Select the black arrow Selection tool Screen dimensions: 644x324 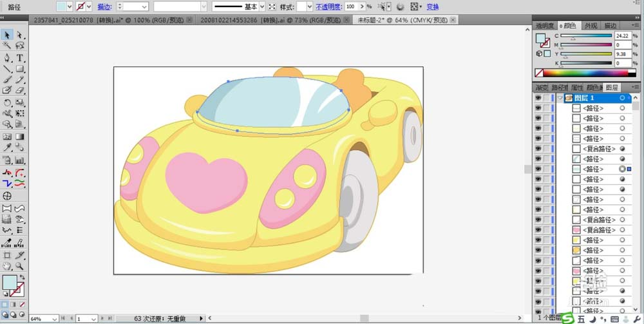[x=7, y=35]
